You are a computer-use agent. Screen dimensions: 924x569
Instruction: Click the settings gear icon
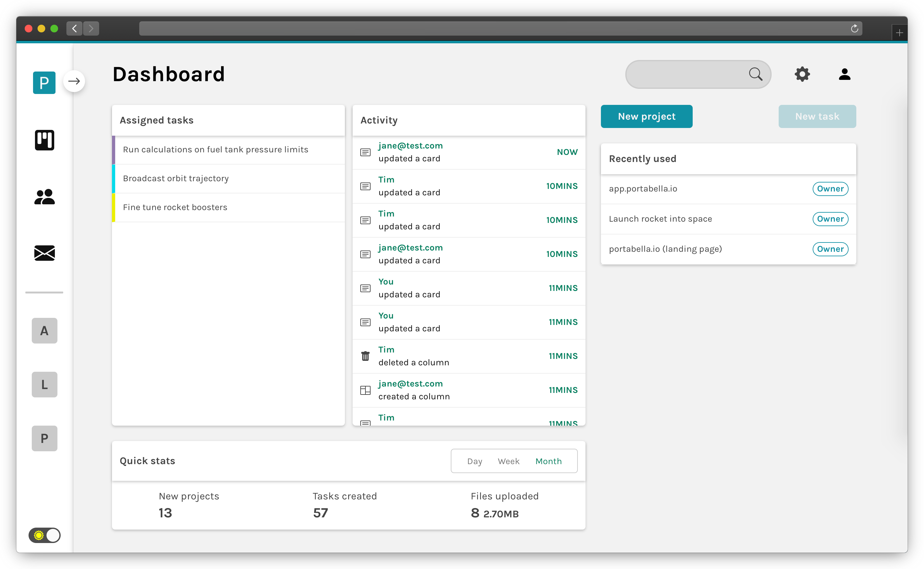802,74
